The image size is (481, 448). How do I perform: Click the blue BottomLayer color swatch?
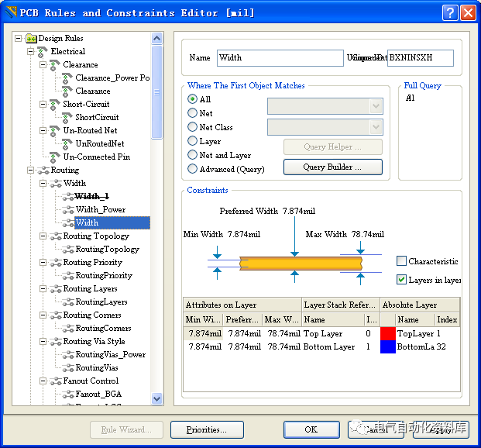(x=388, y=347)
